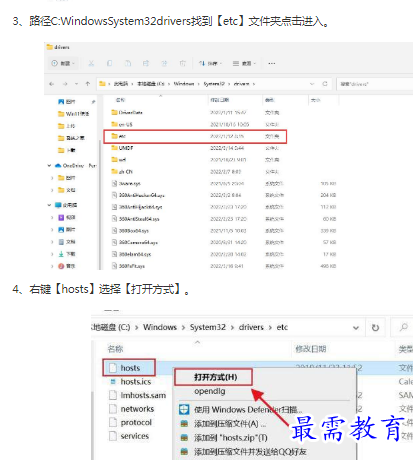Select the hosts.ics file

(x=130, y=381)
